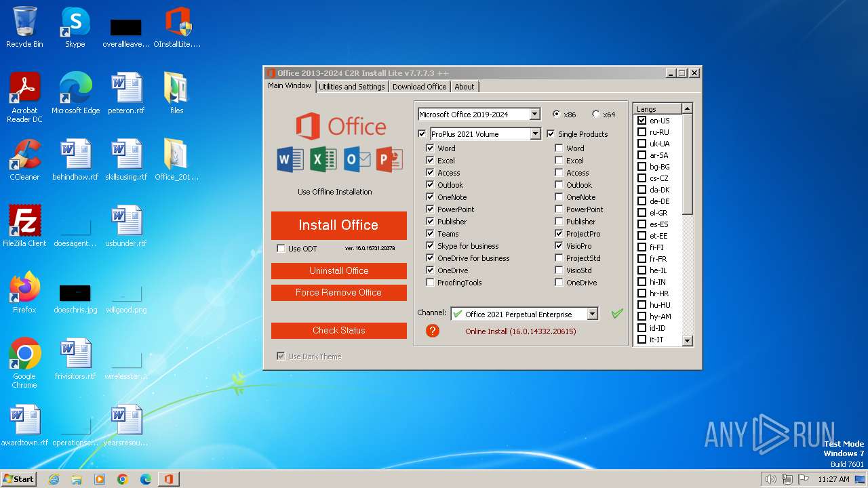The height and width of the screenshot is (488, 868).
Task: Enable the ProofingTools checkbox
Action: pyautogui.click(x=430, y=282)
